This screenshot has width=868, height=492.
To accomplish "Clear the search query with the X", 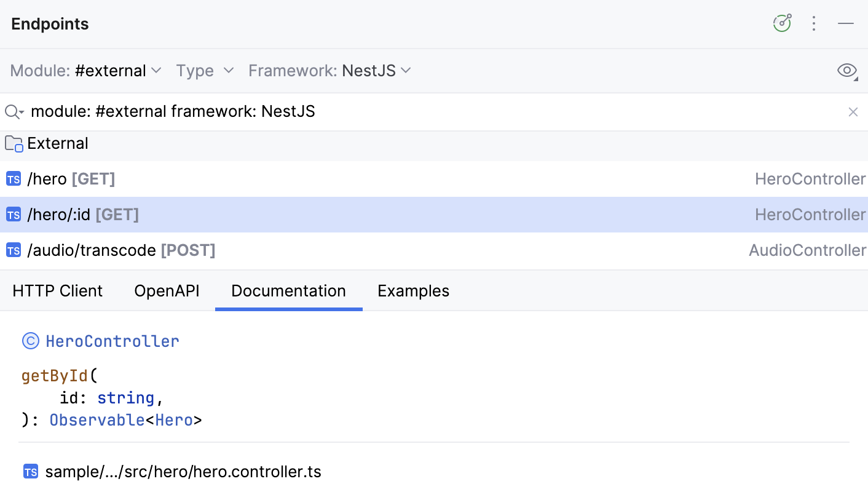I will coord(853,111).
